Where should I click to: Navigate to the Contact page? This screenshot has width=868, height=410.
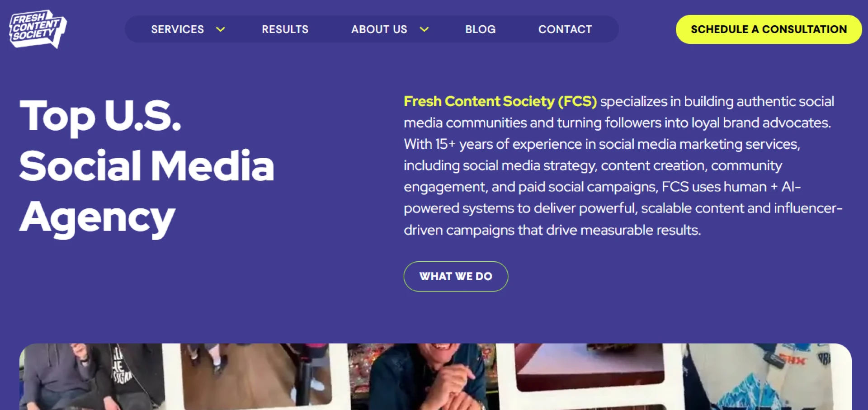tap(565, 29)
